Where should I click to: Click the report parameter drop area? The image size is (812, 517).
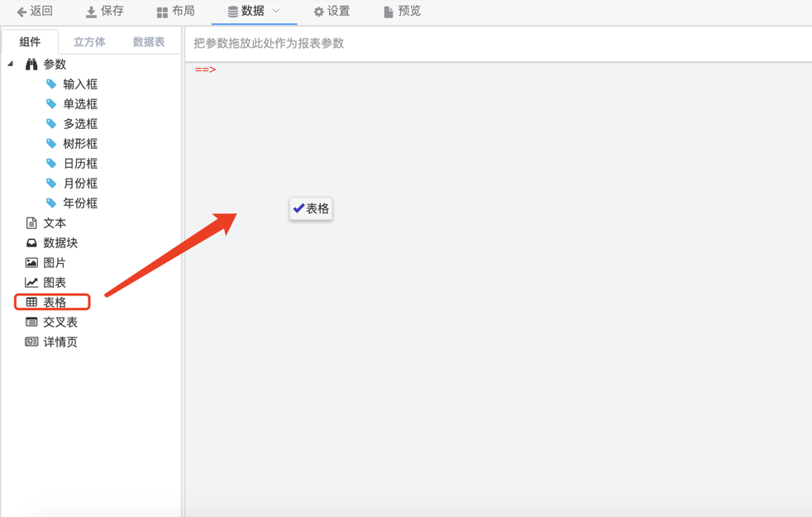(496, 44)
